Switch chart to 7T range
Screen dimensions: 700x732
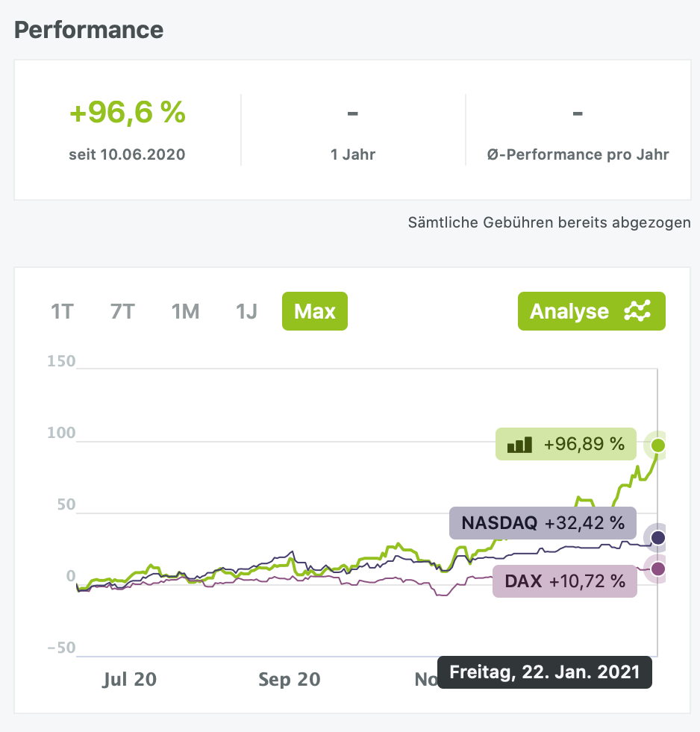coord(122,311)
